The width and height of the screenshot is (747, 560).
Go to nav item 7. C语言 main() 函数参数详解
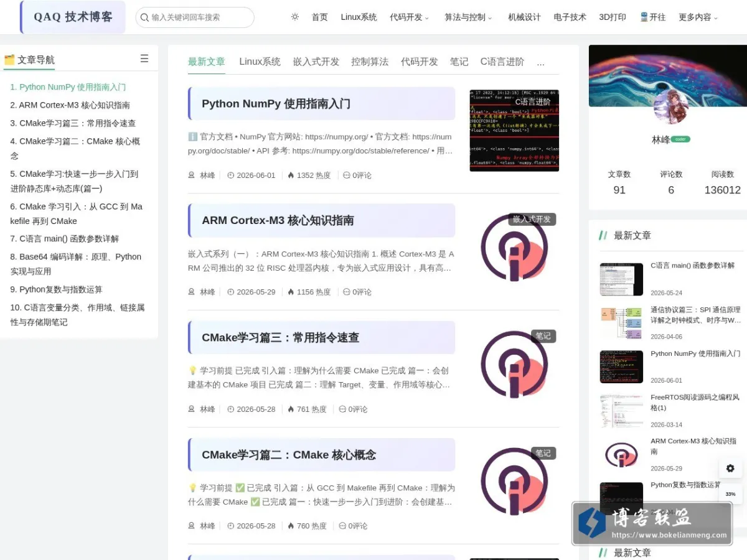point(65,238)
